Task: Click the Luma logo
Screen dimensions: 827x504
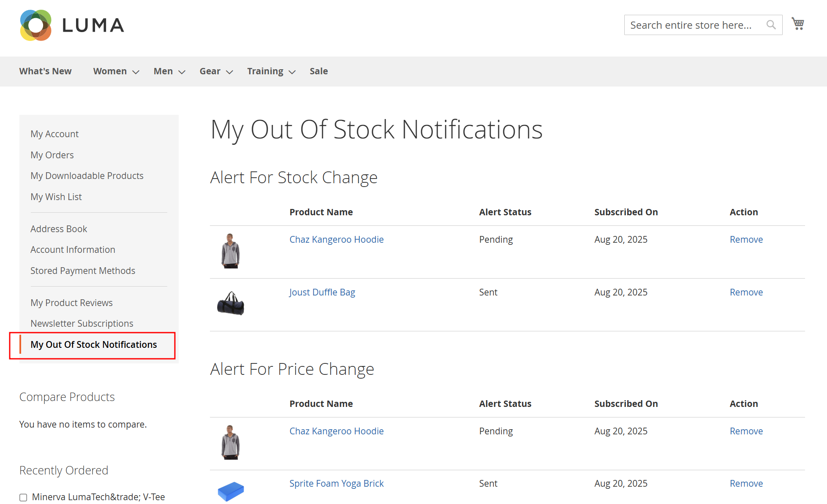Action: pos(72,25)
